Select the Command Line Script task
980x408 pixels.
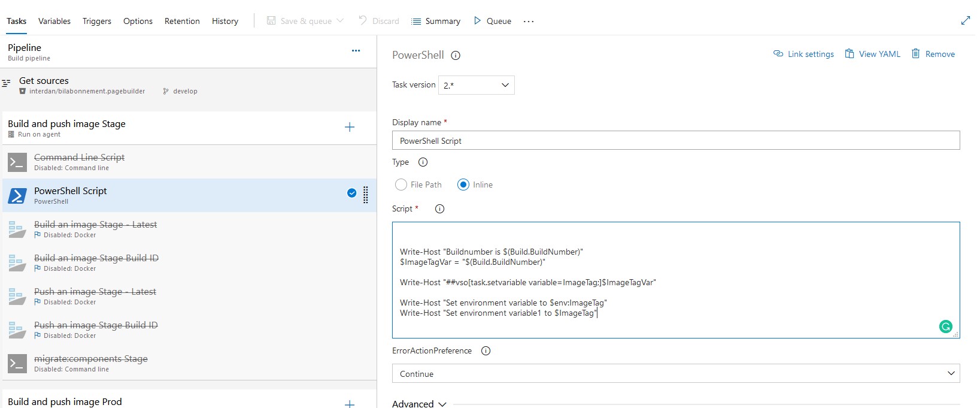pyautogui.click(x=188, y=162)
